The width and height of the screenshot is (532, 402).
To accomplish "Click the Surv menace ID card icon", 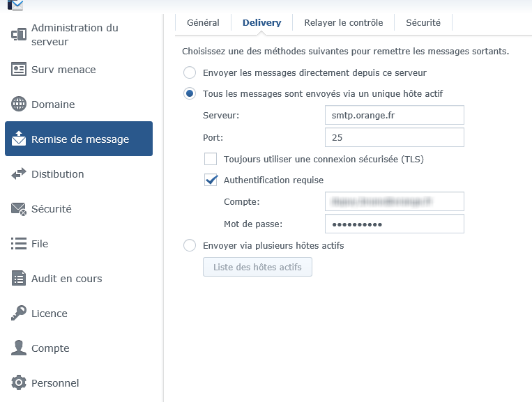I will [19, 70].
